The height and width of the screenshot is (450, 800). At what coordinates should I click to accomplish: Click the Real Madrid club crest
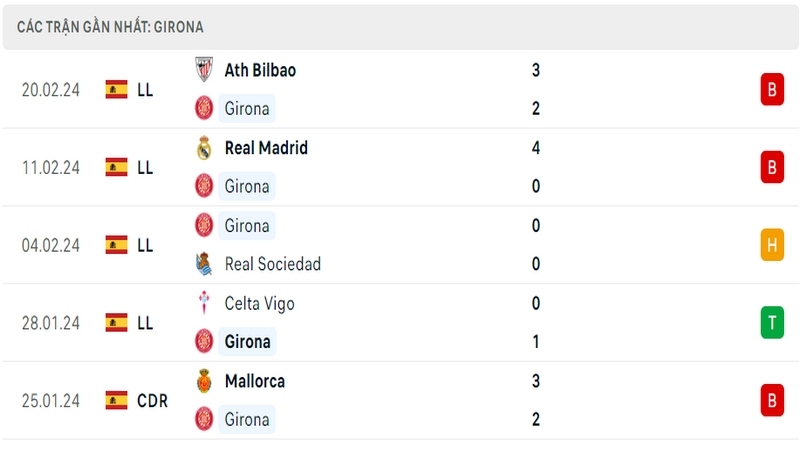point(204,148)
